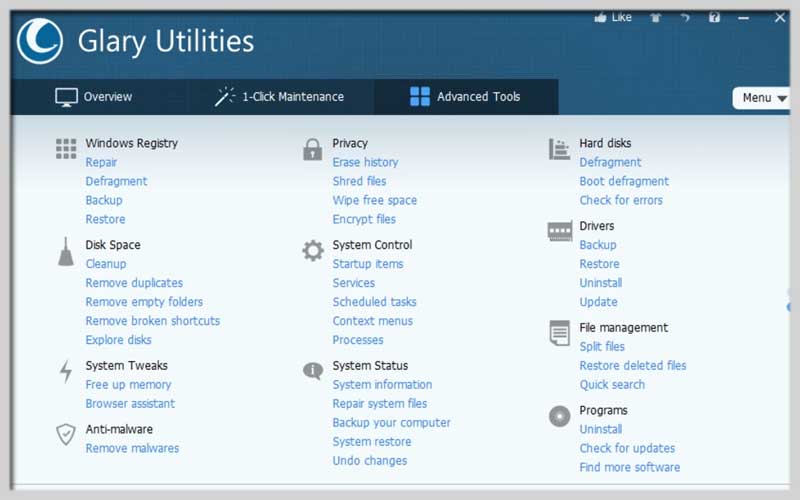The height and width of the screenshot is (500, 800).
Task: Open Encrypt files tool
Action: coord(364,219)
